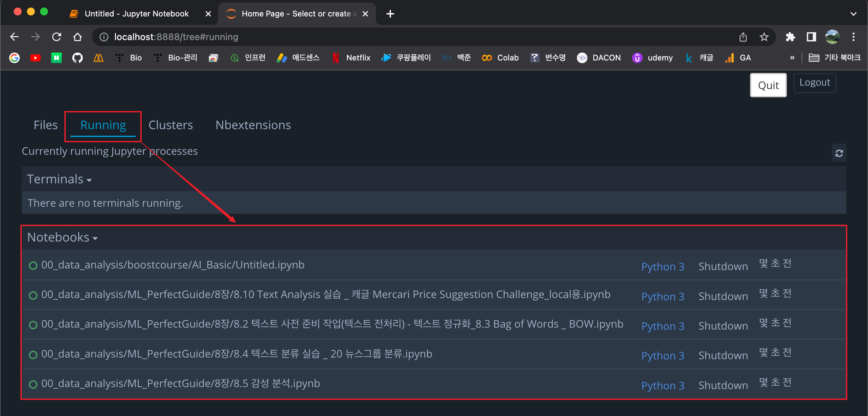Reload the page with the refresh icon
This screenshot has width=868, height=416.
(x=57, y=37)
